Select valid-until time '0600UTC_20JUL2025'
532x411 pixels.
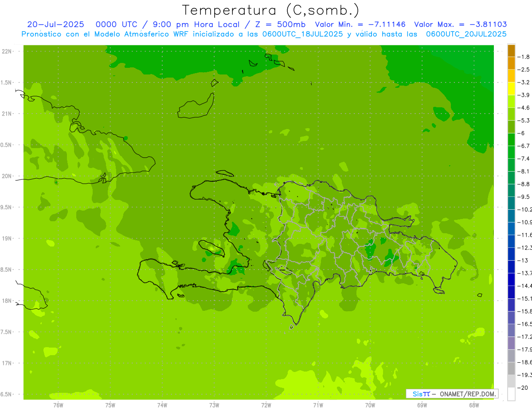point(466,34)
